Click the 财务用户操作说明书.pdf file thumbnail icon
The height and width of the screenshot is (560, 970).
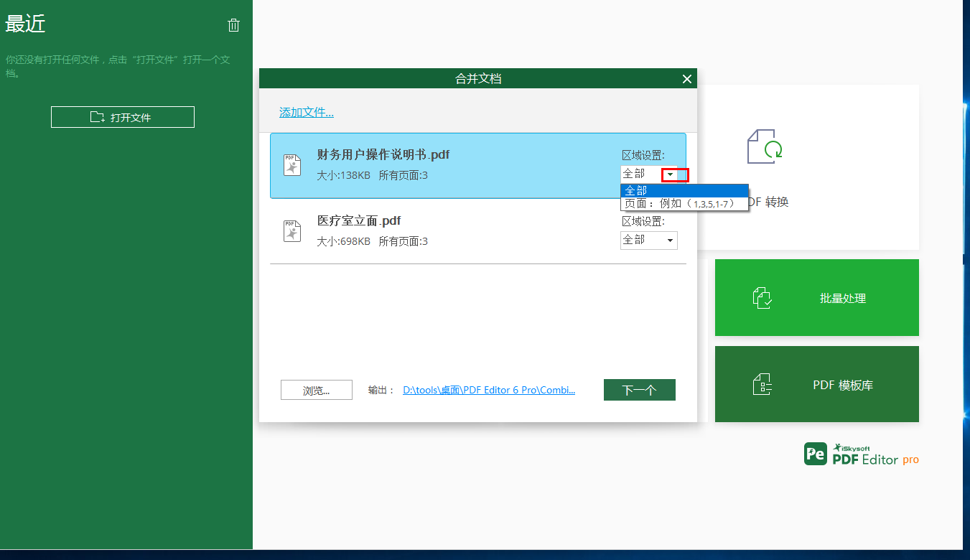[292, 164]
